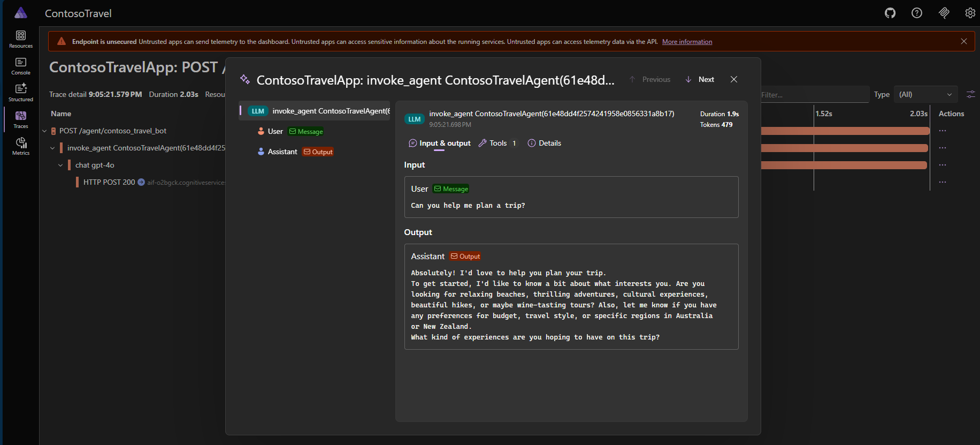Click the 'Can you help me plan a trip?' message

coord(468,206)
